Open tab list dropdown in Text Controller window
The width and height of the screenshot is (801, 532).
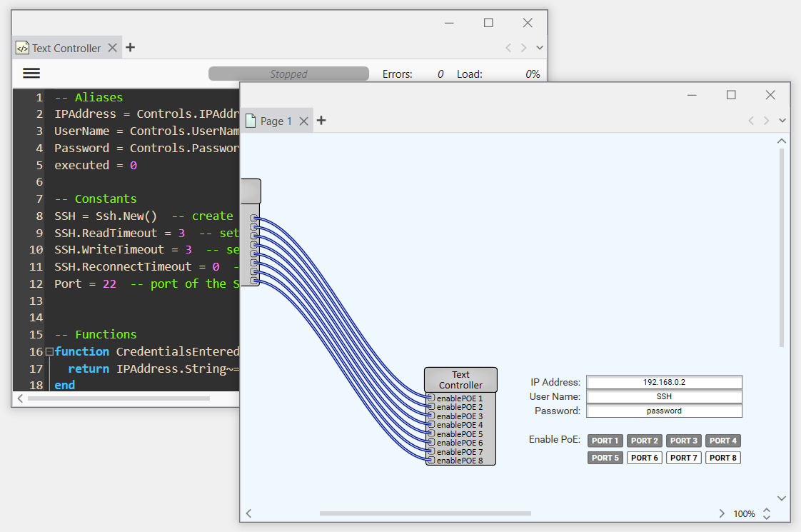(x=540, y=48)
